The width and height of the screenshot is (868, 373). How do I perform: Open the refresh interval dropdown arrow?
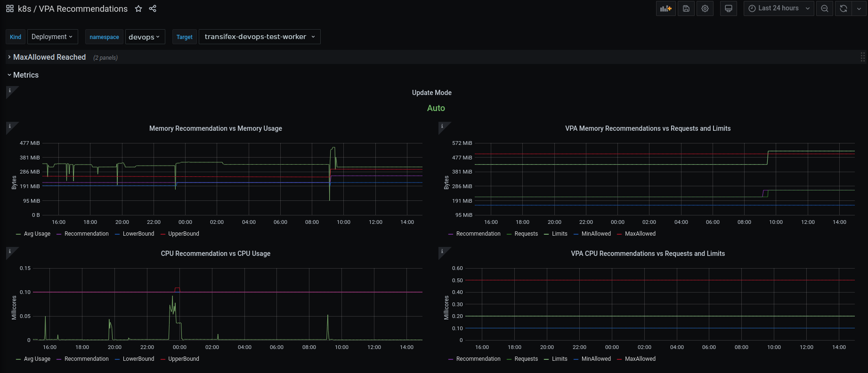[x=859, y=8]
